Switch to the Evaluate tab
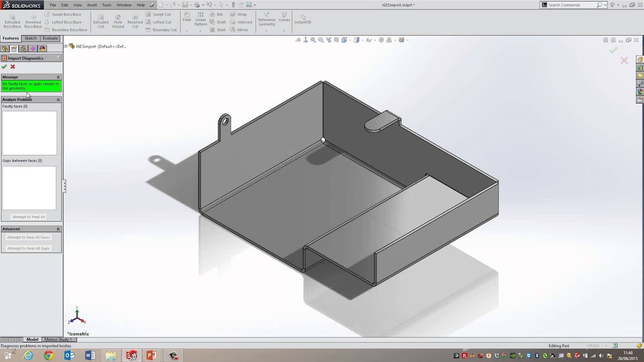Screen dimensions: 644x362 50,38
